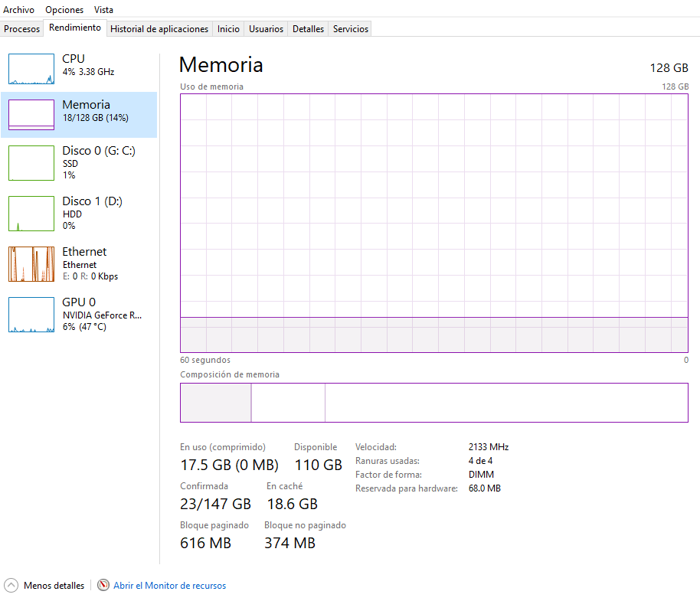Click the Memoria usage thumbnail in sidebar
The image size is (700, 601).
[31, 115]
